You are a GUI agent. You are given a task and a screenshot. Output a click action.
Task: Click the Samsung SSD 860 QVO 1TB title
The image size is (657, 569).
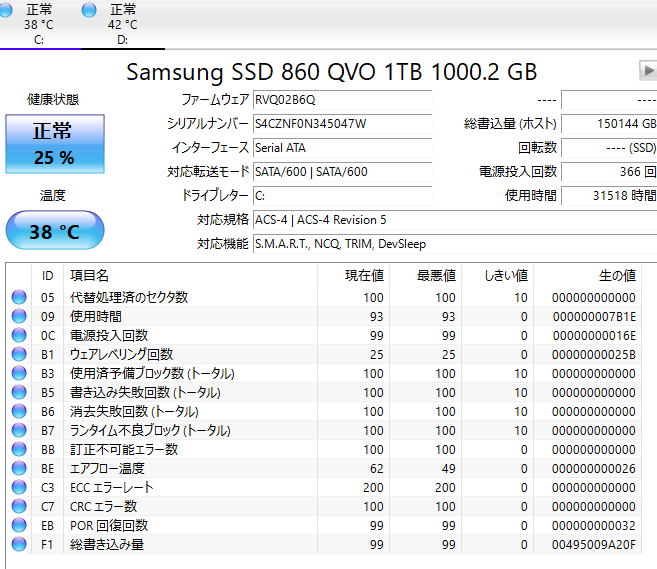[x=331, y=72]
